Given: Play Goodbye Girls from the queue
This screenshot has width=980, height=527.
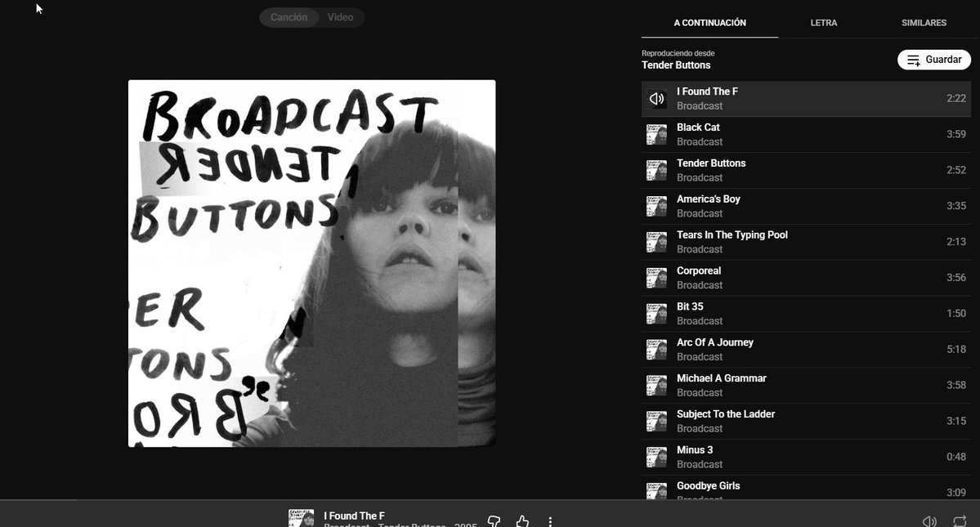Looking at the screenshot, I should tap(806, 488).
